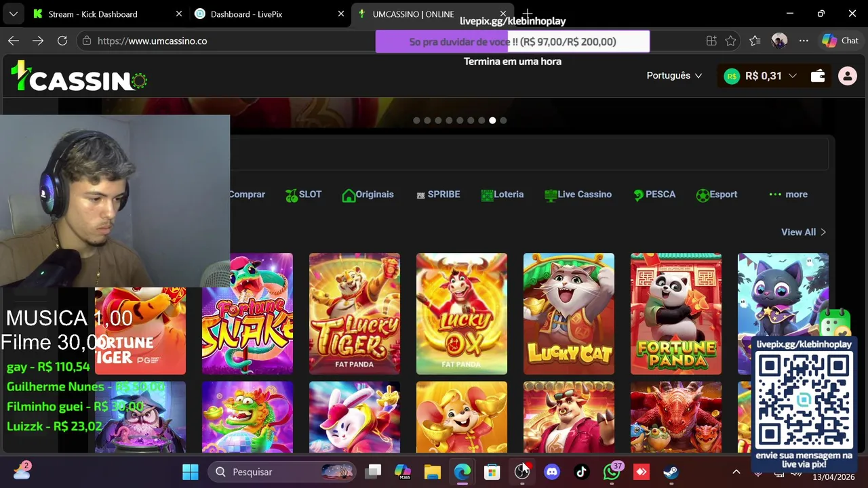Open the split screen/apps icon in address bar
This screenshot has height=488, width=868.
pos(711,41)
